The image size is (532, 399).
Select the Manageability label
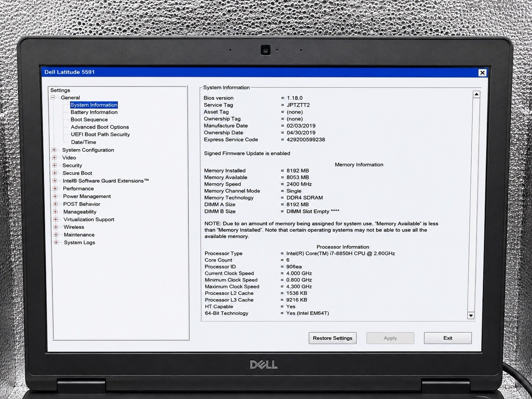pos(80,212)
